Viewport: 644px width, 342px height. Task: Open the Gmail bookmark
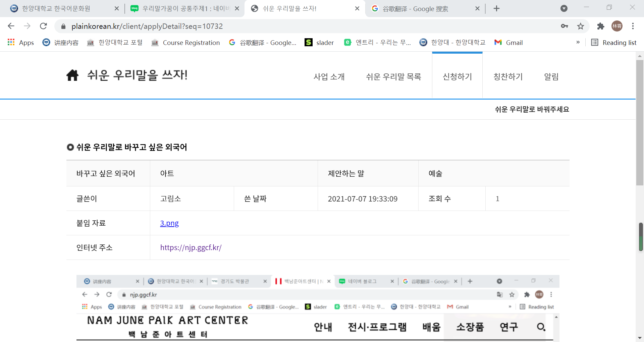click(509, 43)
